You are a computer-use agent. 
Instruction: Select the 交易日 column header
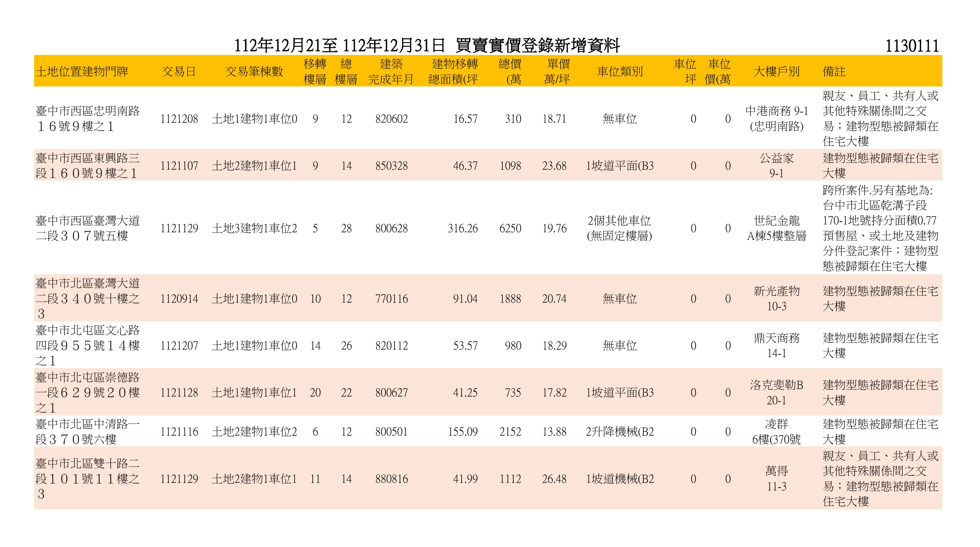[x=179, y=72]
